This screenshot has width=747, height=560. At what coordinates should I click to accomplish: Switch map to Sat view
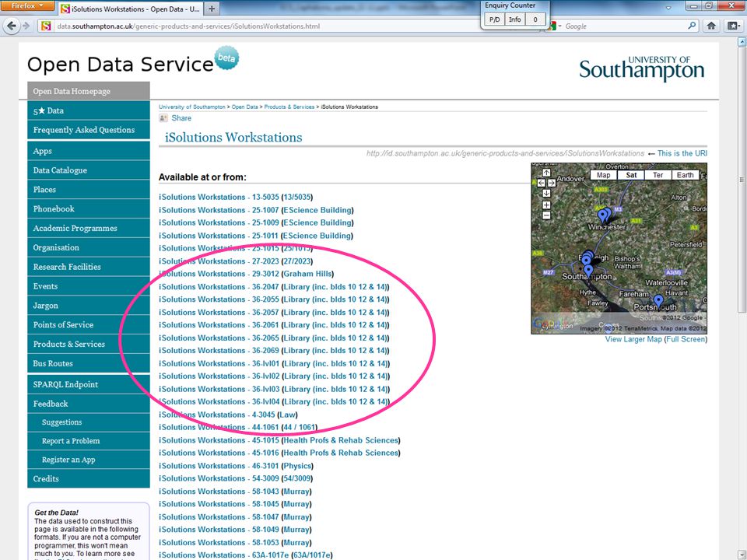[631, 175]
